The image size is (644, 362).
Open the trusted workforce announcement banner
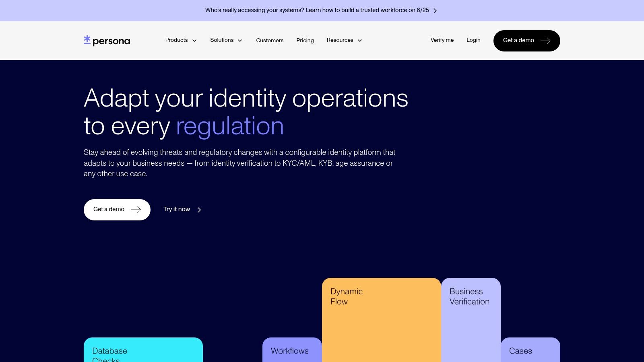321,10
